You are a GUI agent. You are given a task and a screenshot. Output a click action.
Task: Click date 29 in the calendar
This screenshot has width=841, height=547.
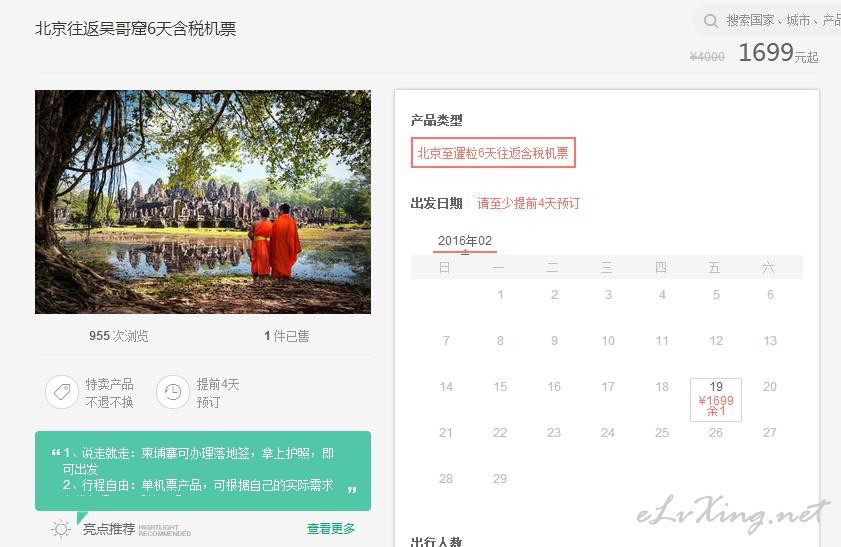click(500, 479)
